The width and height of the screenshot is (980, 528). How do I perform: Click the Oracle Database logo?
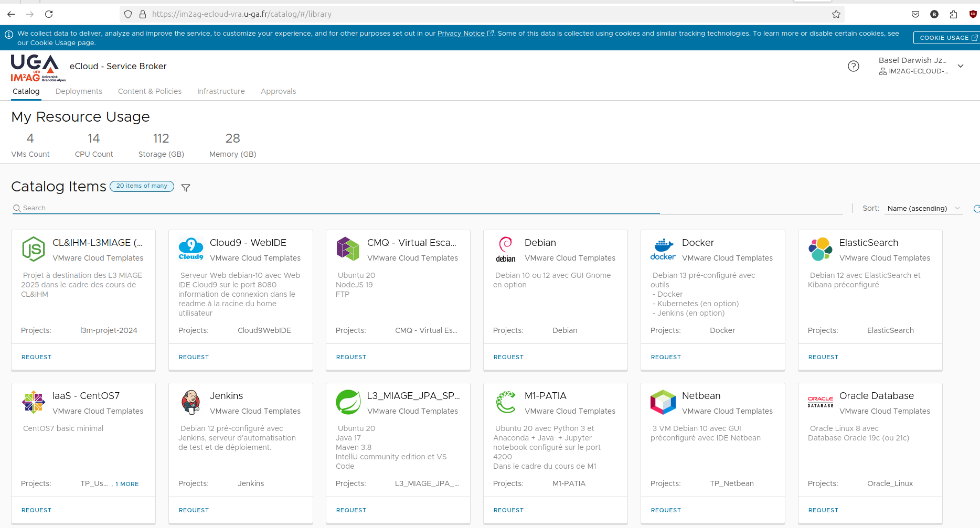(820, 401)
